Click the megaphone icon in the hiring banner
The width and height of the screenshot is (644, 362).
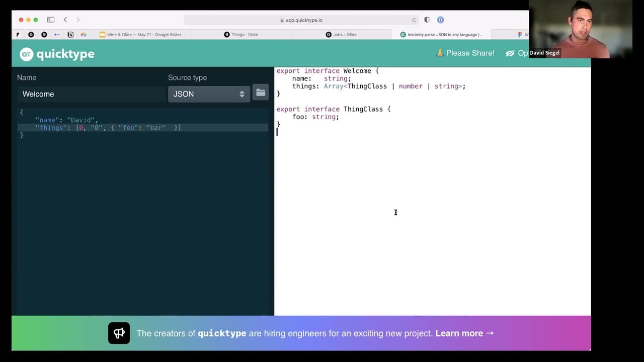[119, 333]
